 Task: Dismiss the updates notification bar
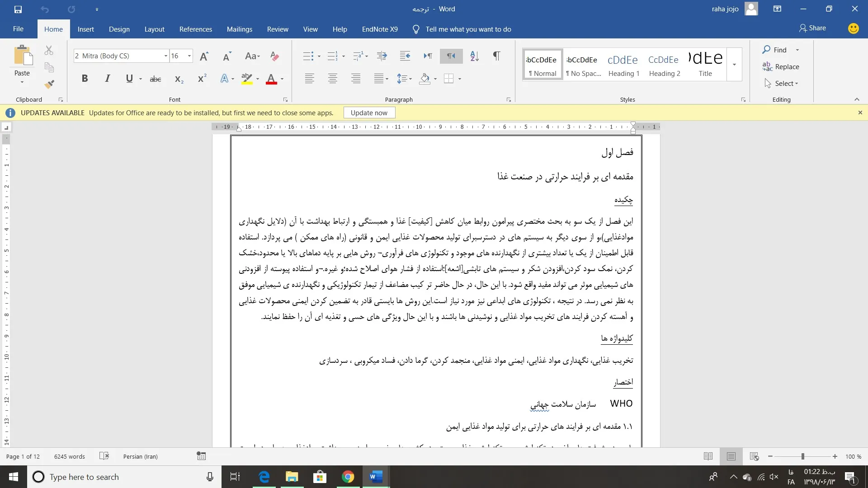pyautogui.click(x=860, y=113)
